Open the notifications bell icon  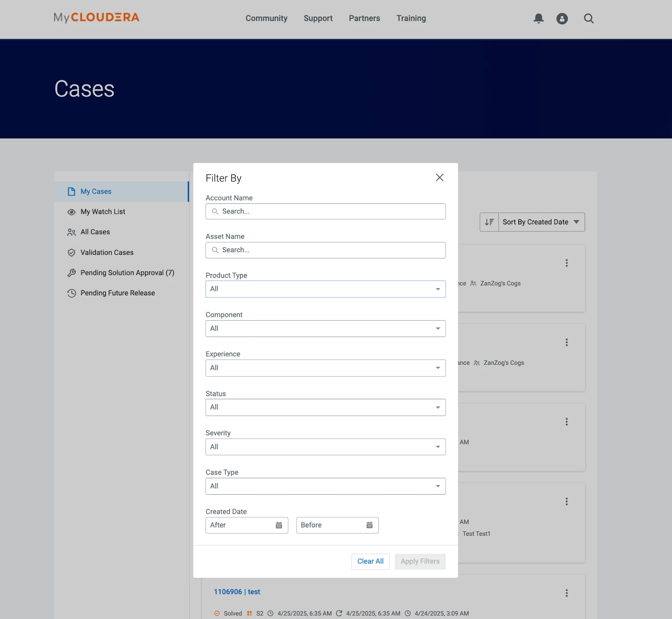tap(538, 18)
